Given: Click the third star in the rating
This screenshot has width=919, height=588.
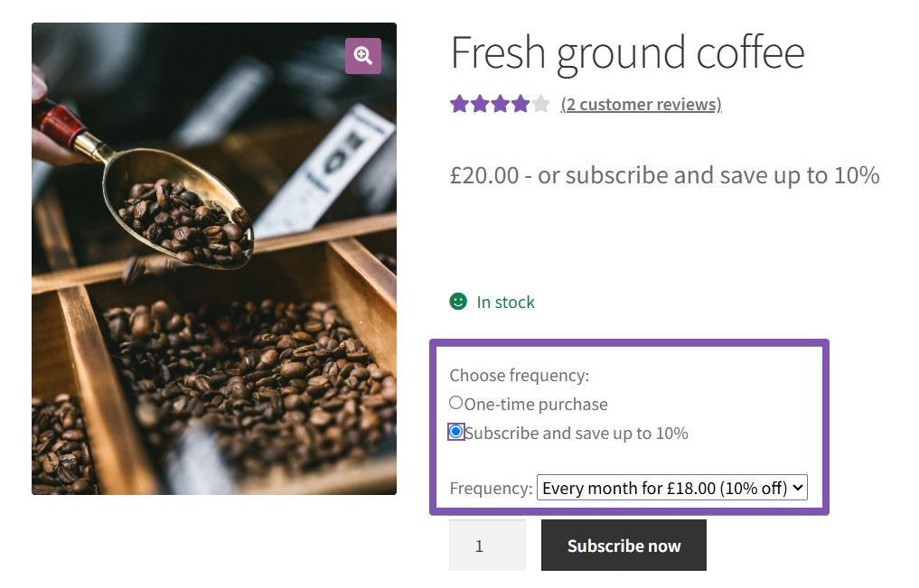Looking at the screenshot, I should pos(501,103).
